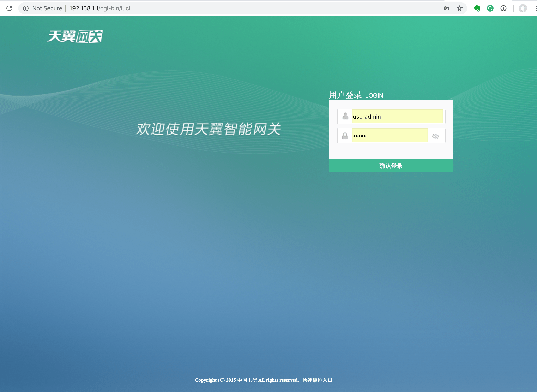Click the browser bookmark star icon
The height and width of the screenshot is (392, 537).
460,8
